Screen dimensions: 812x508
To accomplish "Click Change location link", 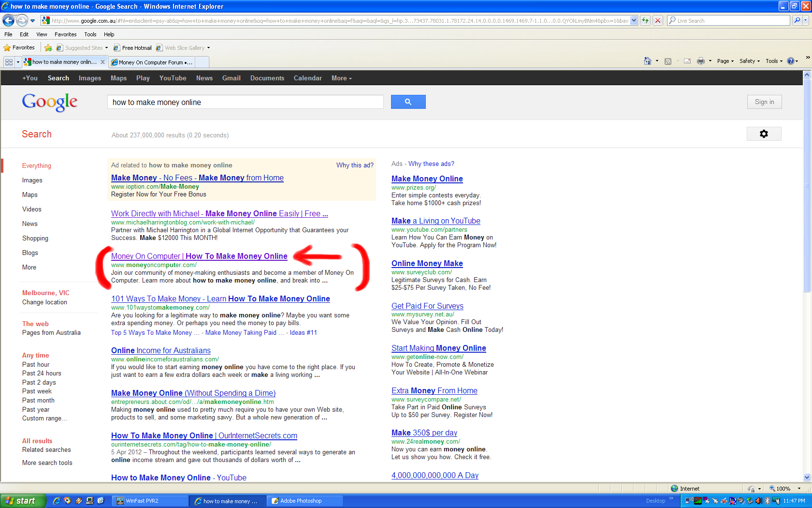I will point(44,302).
